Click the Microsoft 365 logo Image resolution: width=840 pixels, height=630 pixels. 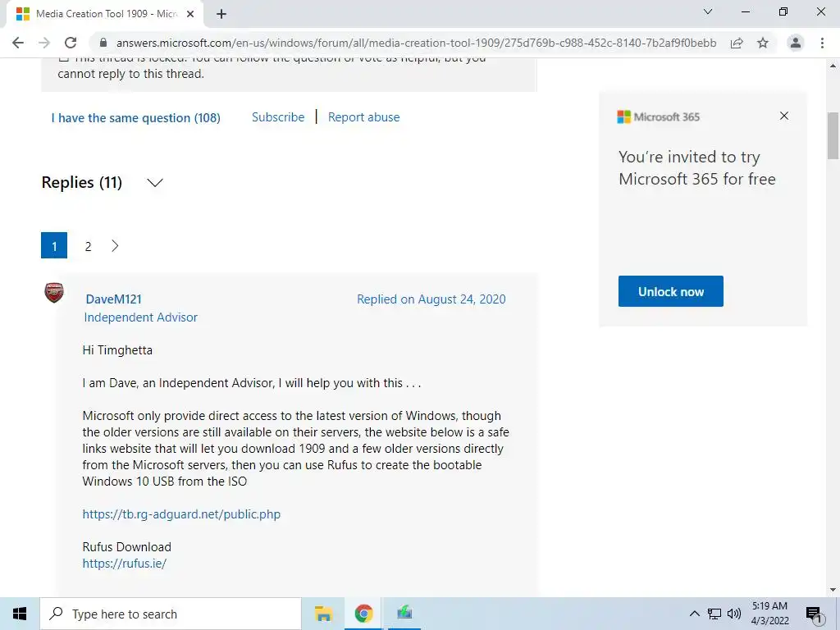click(x=659, y=116)
